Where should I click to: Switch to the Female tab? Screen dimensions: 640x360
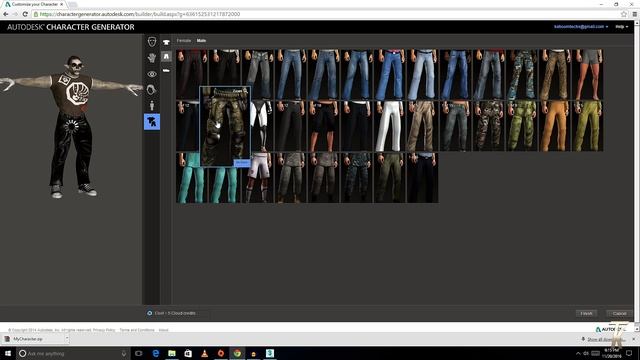click(x=184, y=40)
